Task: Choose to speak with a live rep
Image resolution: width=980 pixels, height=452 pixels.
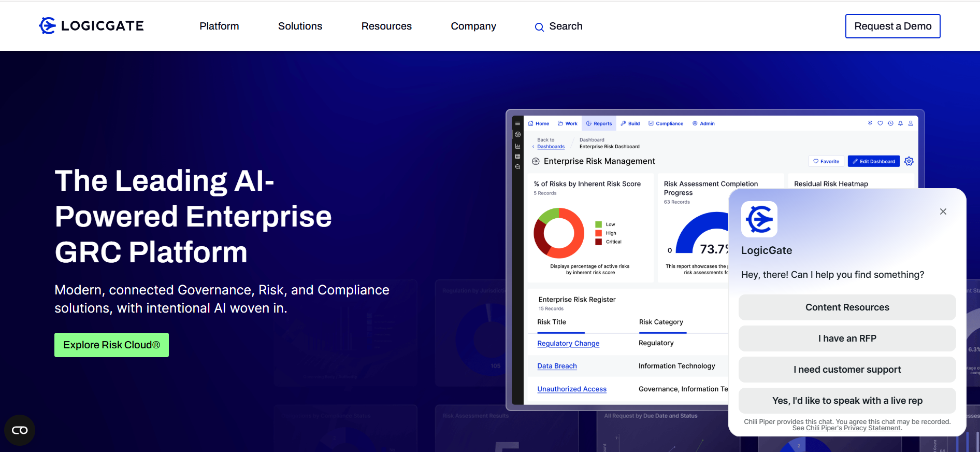Action: pyautogui.click(x=847, y=401)
